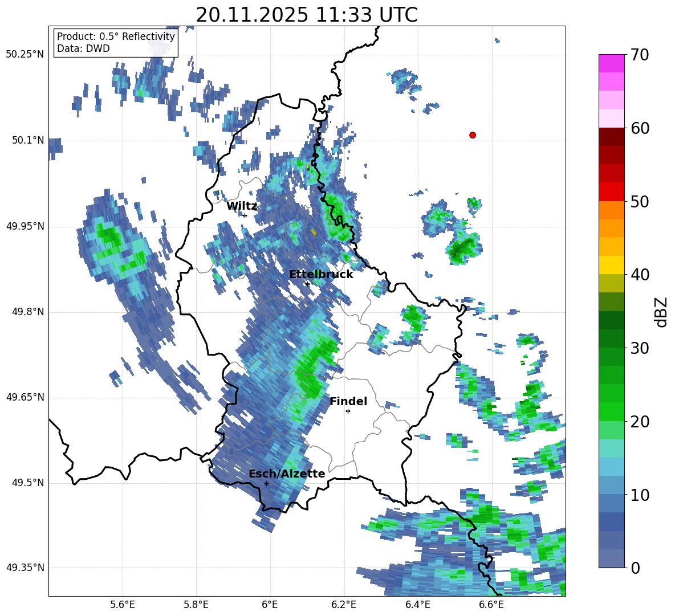Click the red dot radar site marker
Screen dimensions: 675x616
472,135
